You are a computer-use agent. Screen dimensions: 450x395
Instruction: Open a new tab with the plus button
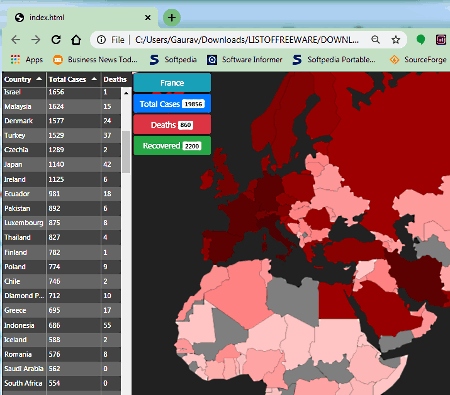click(x=172, y=18)
